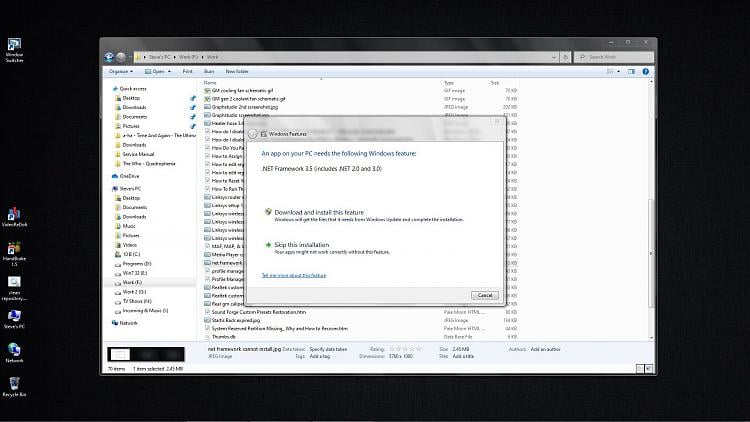Click Cancel in Windows Features dialog
Viewport: 750px width, 422px height.
tap(485, 295)
